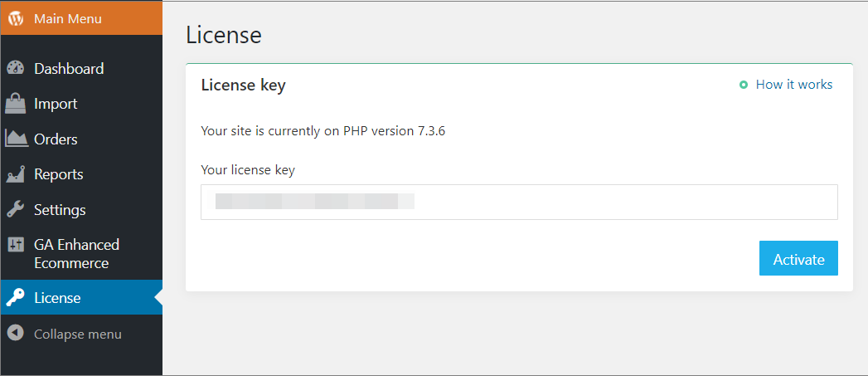Go to the Dashboard menu label
The width and height of the screenshot is (868, 376).
69,69
